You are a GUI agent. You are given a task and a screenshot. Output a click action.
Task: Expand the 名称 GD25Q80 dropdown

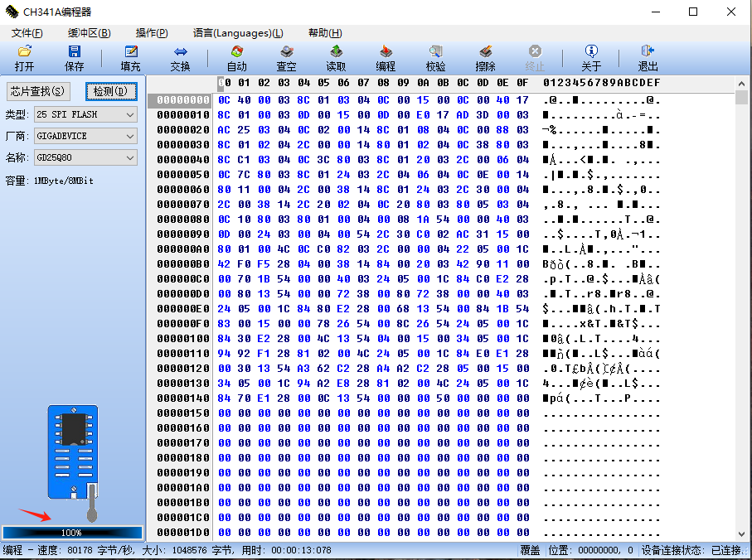(x=130, y=157)
